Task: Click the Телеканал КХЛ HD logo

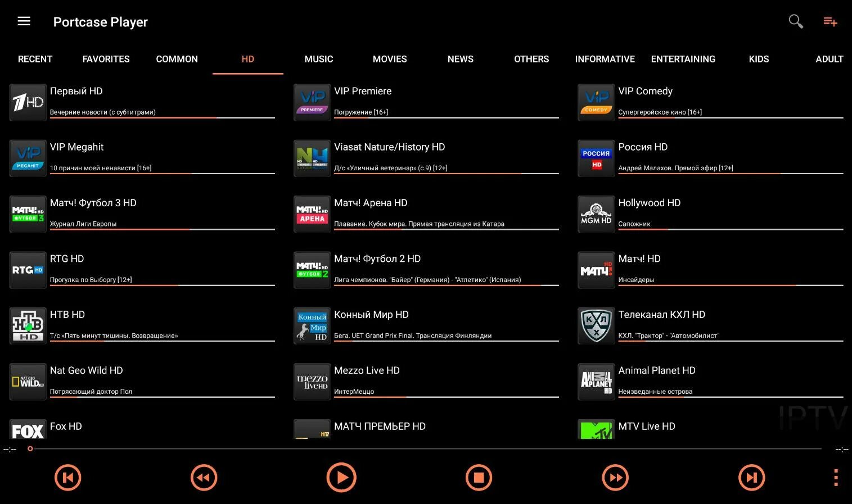Action: (596, 326)
